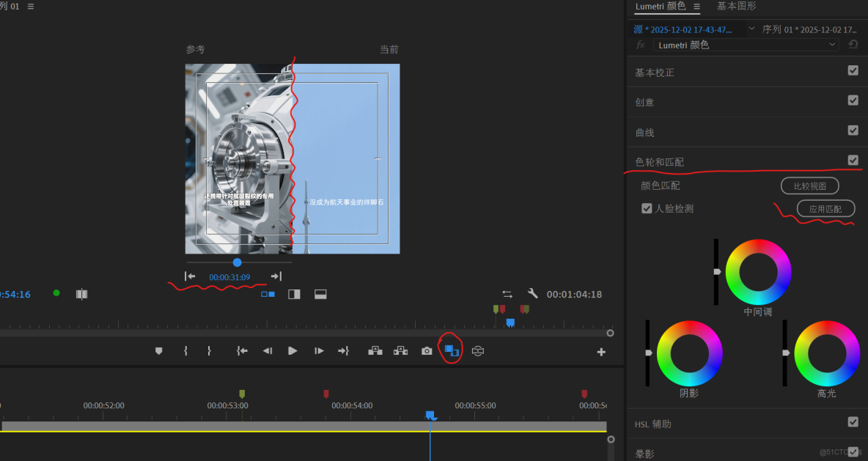The image size is (868, 461).
Task: Click the reset effect arrow icon
Action: (x=853, y=45)
